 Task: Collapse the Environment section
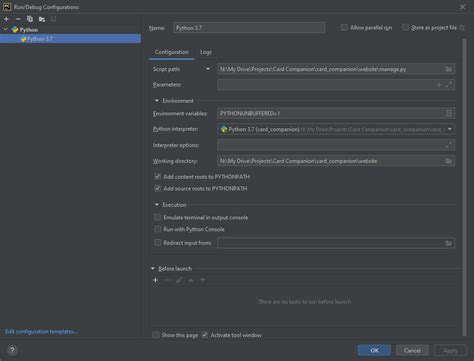(157, 101)
